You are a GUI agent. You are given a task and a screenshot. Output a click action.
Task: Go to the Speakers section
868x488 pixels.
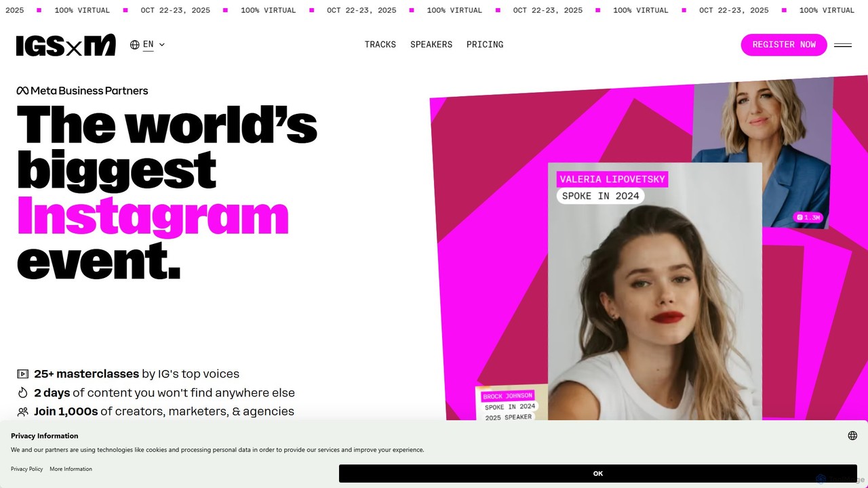point(431,45)
